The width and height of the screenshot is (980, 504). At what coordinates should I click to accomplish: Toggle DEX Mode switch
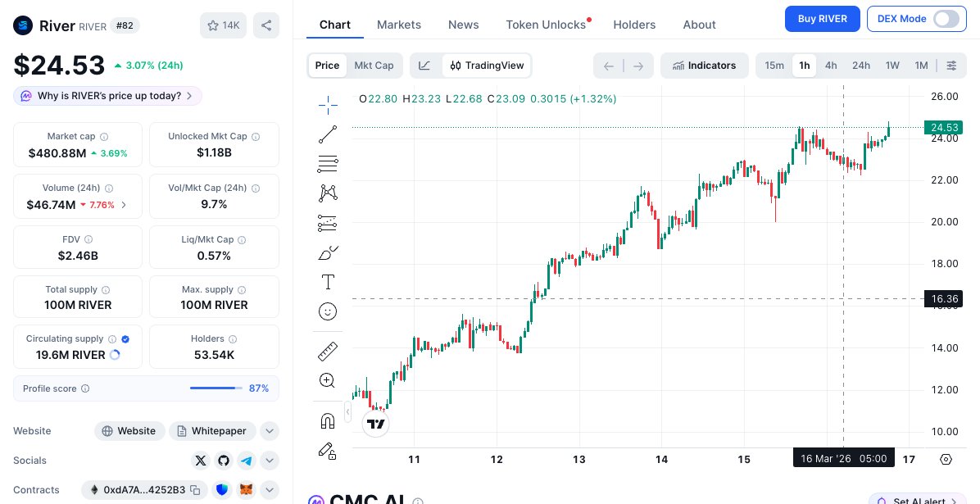[946, 19]
